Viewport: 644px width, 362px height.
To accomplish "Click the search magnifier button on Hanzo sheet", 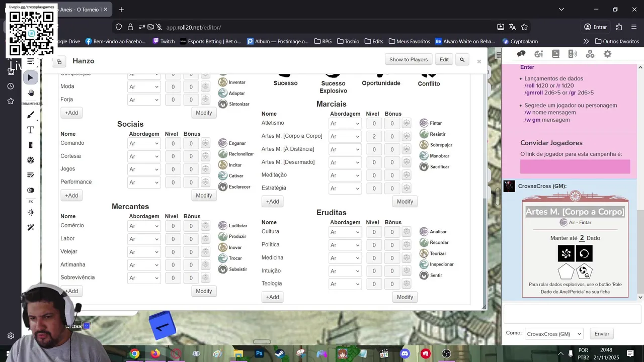I will (x=462, y=59).
